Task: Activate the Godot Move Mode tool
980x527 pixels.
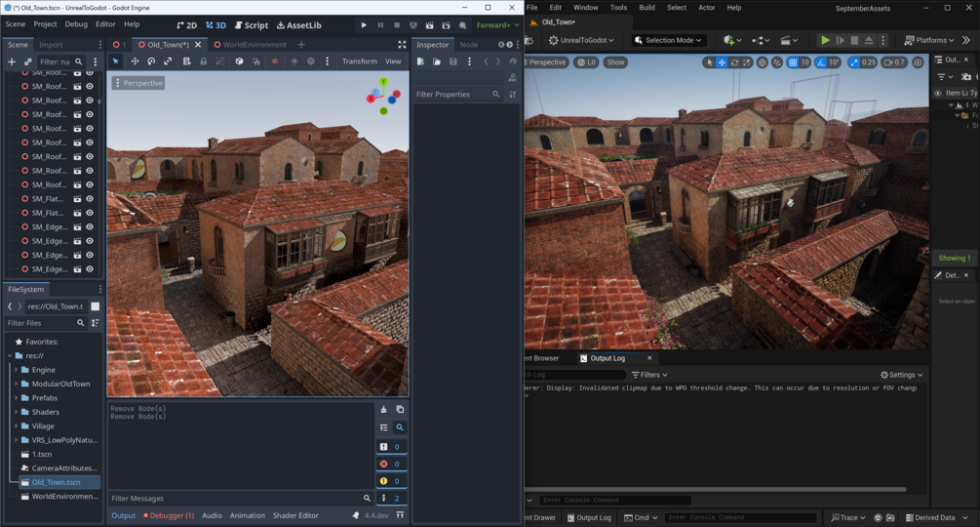Action: (x=135, y=61)
